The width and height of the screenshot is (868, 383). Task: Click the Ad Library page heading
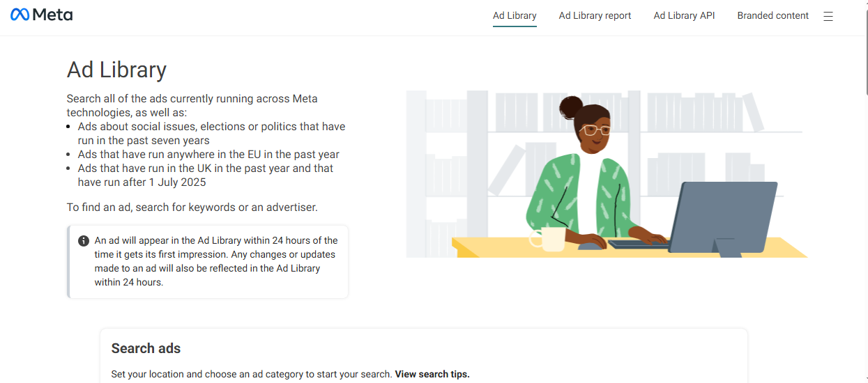116,70
